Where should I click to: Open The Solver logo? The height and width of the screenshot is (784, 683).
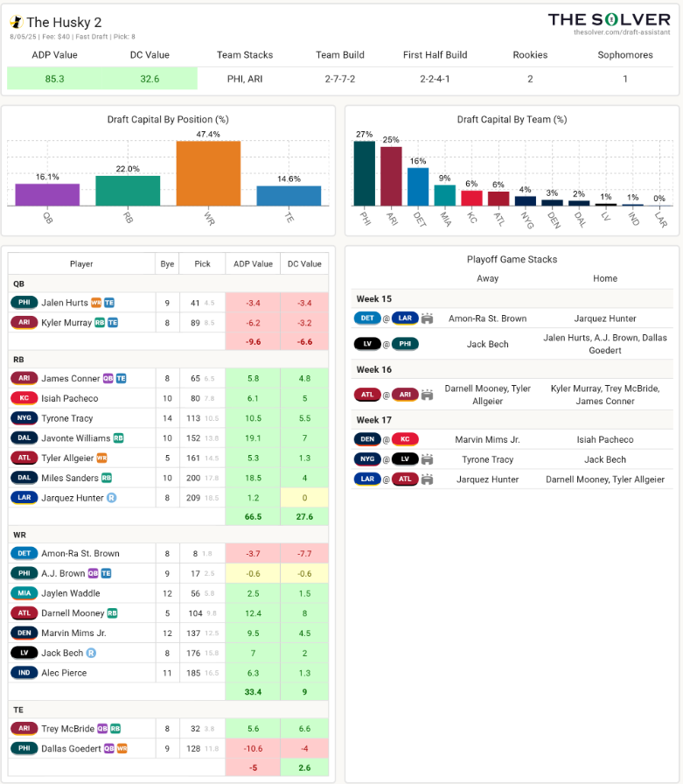coord(609,19)
